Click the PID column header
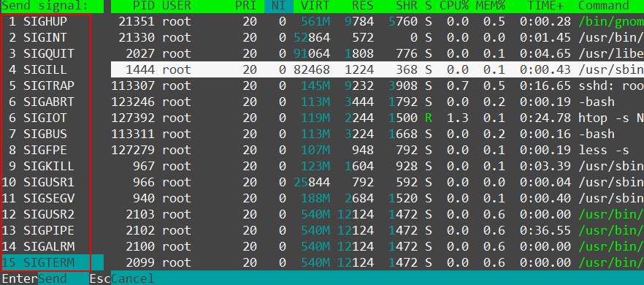The height and width of the screenshot is (285, 644). click(144, 6)
